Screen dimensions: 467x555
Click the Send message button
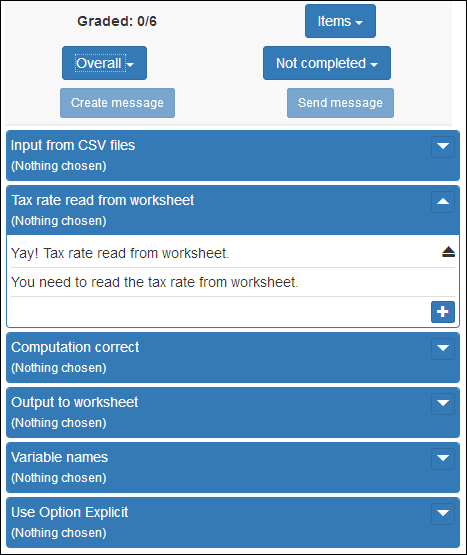[x=340, y=103]
